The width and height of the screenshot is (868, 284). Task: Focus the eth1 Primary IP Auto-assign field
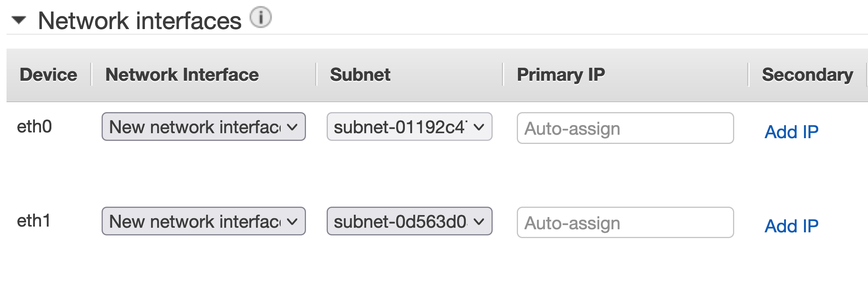point(625,223)
